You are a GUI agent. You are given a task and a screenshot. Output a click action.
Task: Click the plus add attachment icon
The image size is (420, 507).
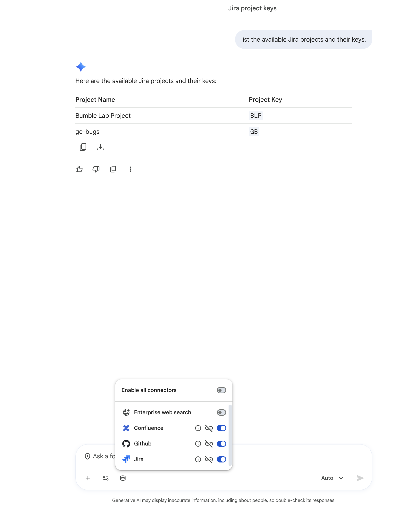[x=88, y=478]
